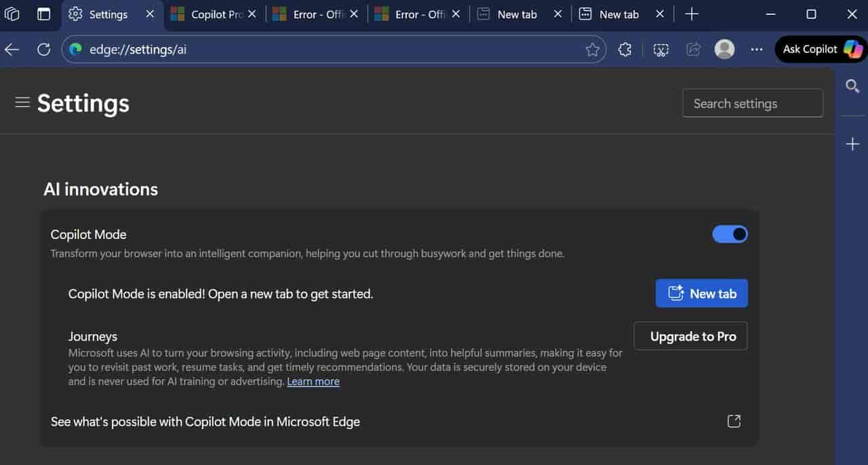Click the Edge logo in address bar
This screenshot has width=868, height=465.
(76, 49)
